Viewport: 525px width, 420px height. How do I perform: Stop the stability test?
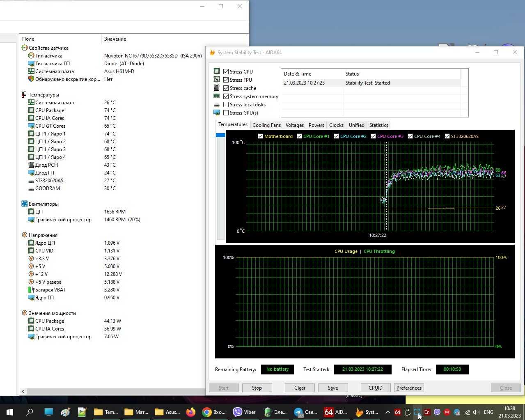pyautogui.click(x=257, y=388)
